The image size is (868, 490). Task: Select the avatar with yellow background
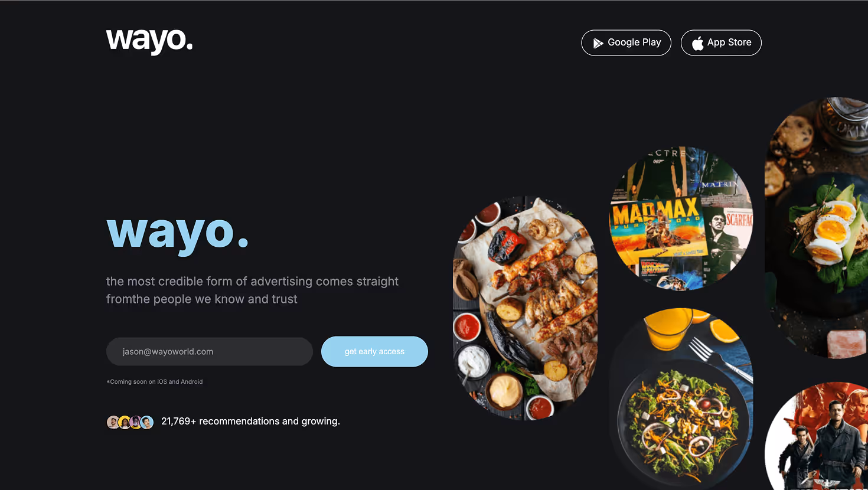124,422
